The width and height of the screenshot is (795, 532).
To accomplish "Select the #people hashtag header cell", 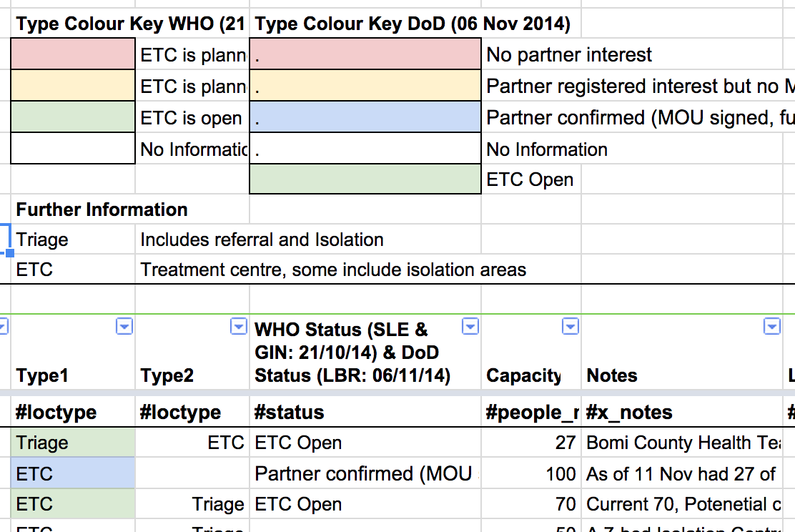I will [x=531, y=412].
